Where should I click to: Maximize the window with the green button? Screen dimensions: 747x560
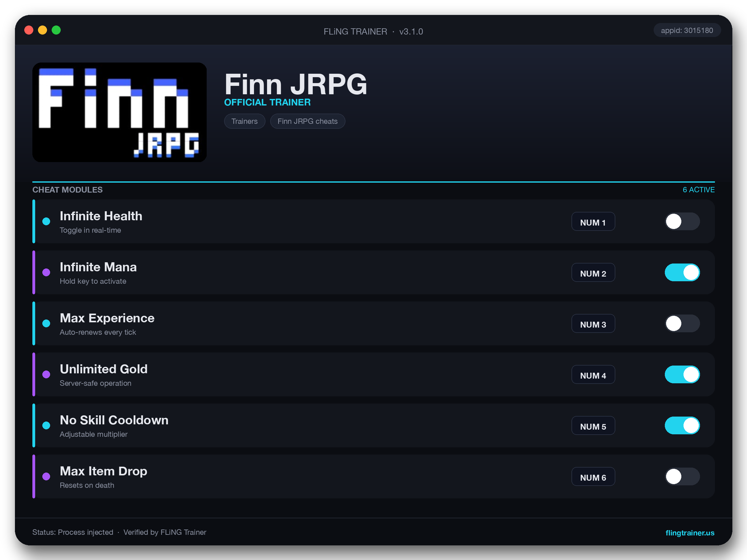[x=56, y=30]
